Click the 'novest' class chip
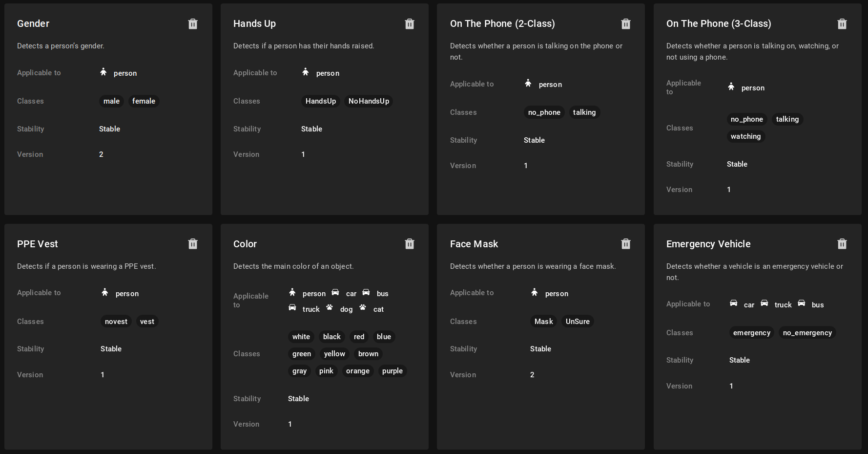868x454 pixels. point(116,322)
